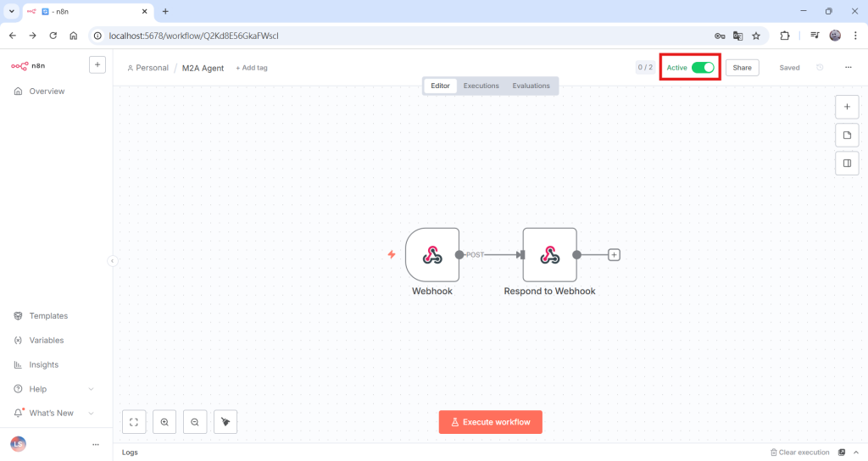Open the saved passwords key icon
Viewport: 868px width, 461px height.
click(x=720, y=36)
